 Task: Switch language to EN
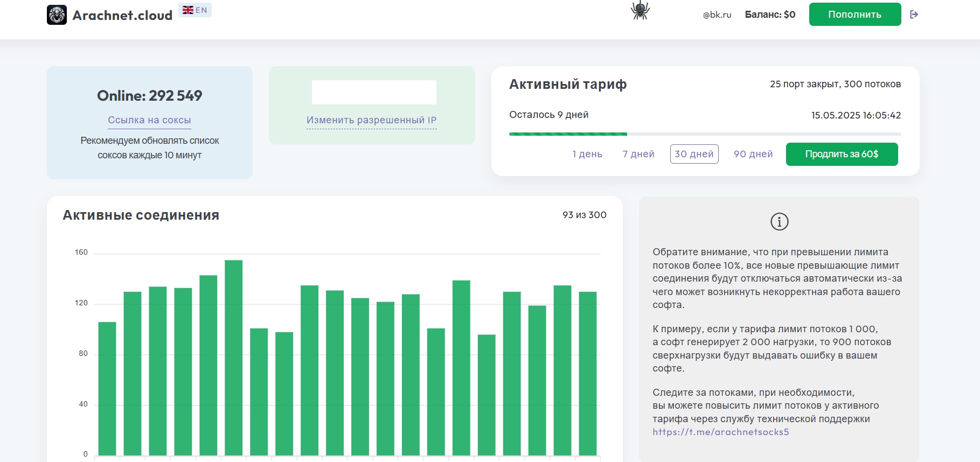(x=195, y=10)
